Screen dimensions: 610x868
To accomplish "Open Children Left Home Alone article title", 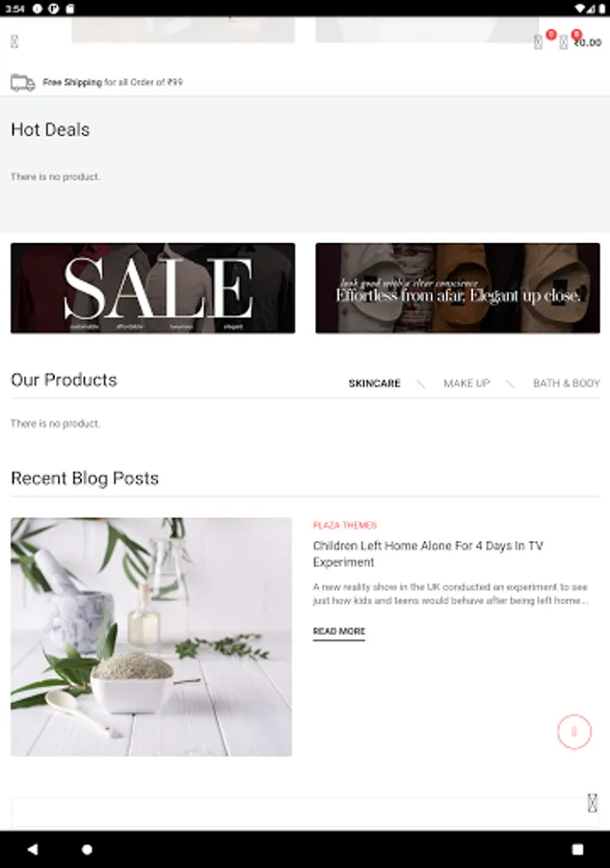I will [x=428, y=554].
